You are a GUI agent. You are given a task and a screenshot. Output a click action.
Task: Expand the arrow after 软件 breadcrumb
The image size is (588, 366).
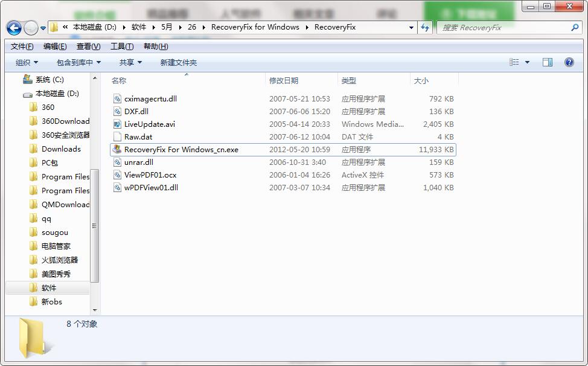click(154, 27)
